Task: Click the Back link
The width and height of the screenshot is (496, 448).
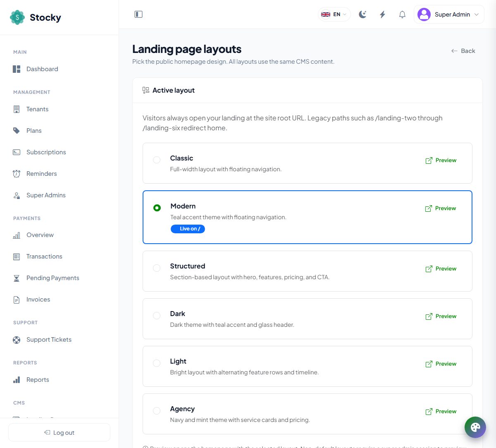Action: coord(463,51)
